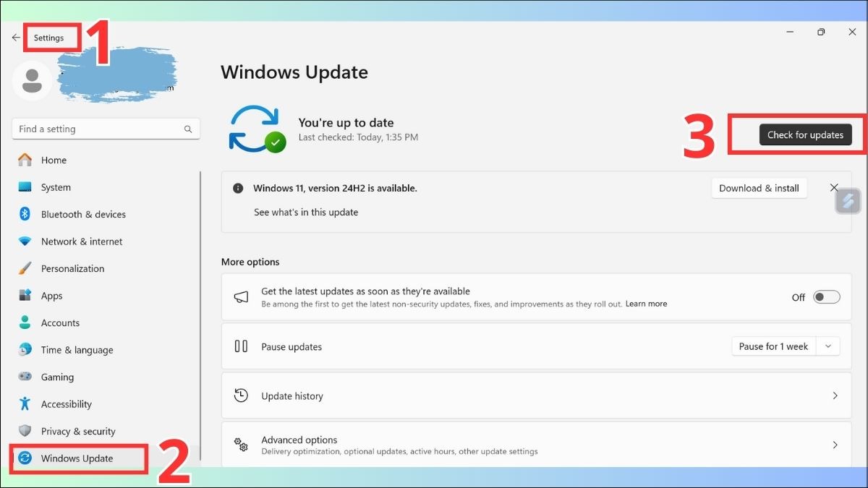Click the Bluetooth icon in sidebar

pos(25,214)
